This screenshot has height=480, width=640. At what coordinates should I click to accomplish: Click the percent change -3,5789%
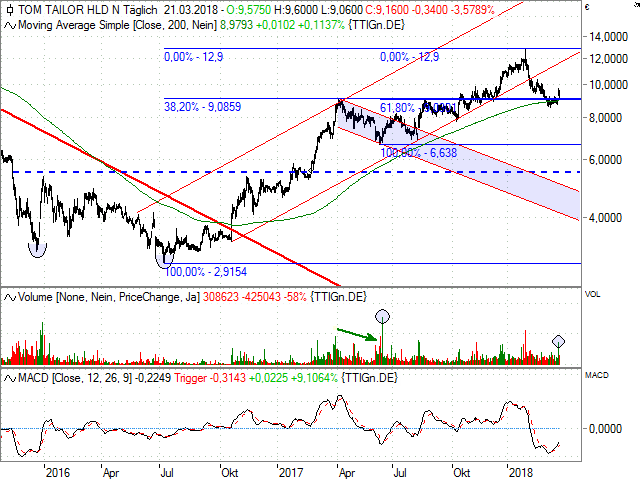pos(473,10)
